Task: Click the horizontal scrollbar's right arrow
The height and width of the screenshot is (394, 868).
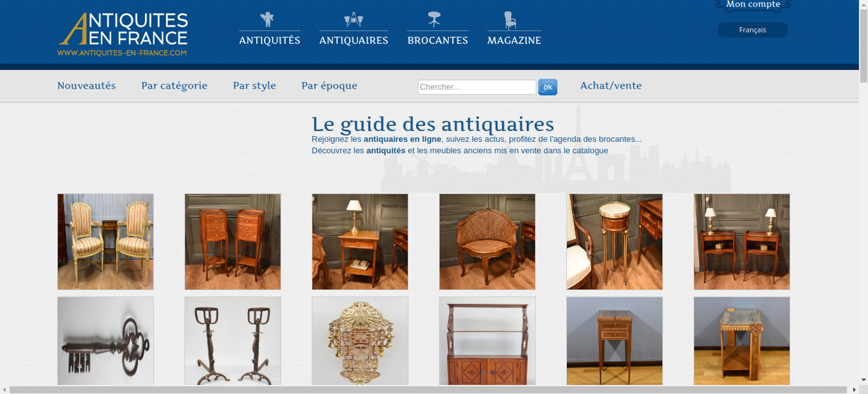Action: click(854, 390)
